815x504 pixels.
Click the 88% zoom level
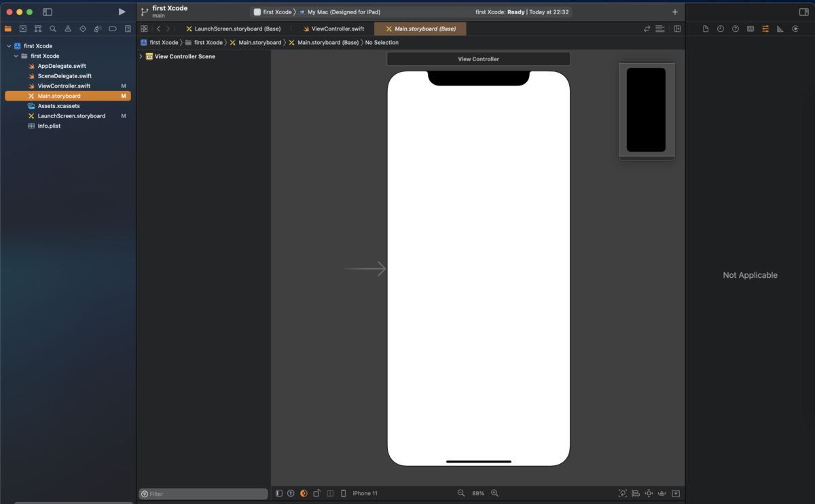(x=478, y=493)
